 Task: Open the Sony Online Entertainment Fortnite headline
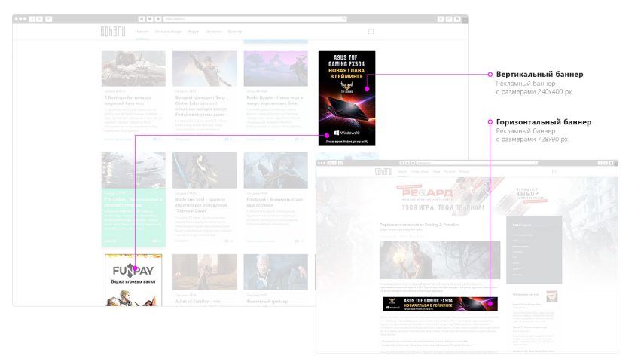(201, 106)
